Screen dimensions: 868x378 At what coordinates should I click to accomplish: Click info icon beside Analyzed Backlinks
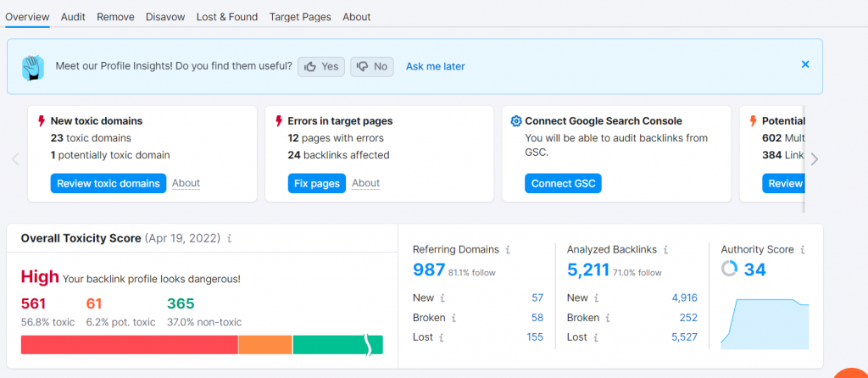point(665,250)
